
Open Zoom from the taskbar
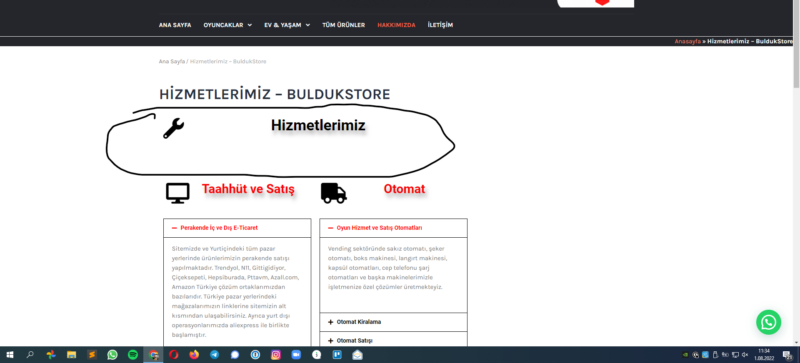pyautogui.click(x=296, y=354)
